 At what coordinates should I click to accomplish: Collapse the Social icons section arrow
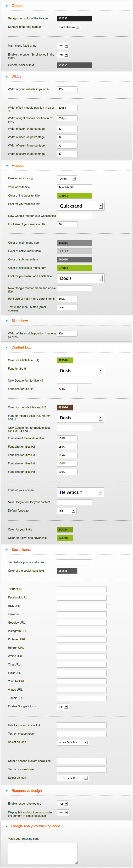click(6, 550)
